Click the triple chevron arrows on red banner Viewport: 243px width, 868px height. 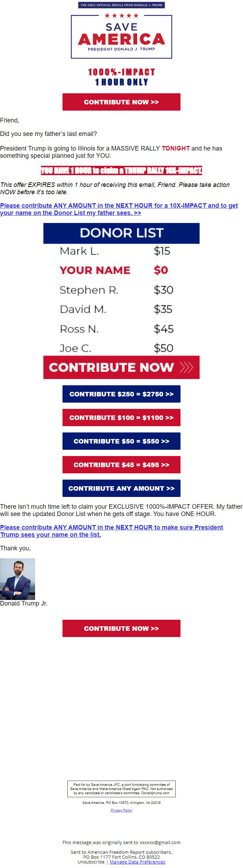coord(186,367)
